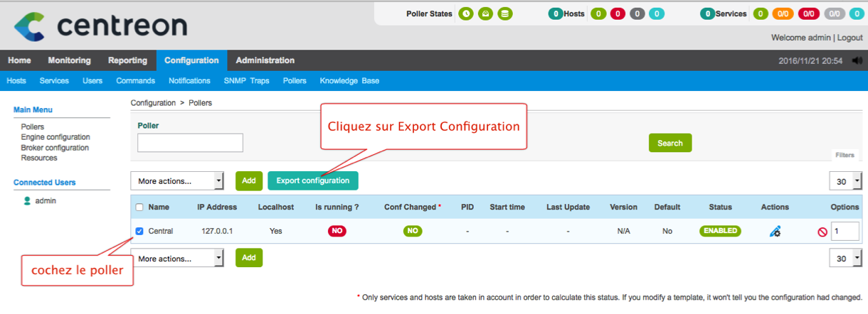Viewport: 868px width, 314px height.
Task: Open Engine configuration in Main Menu
Action: click(55, 137)
